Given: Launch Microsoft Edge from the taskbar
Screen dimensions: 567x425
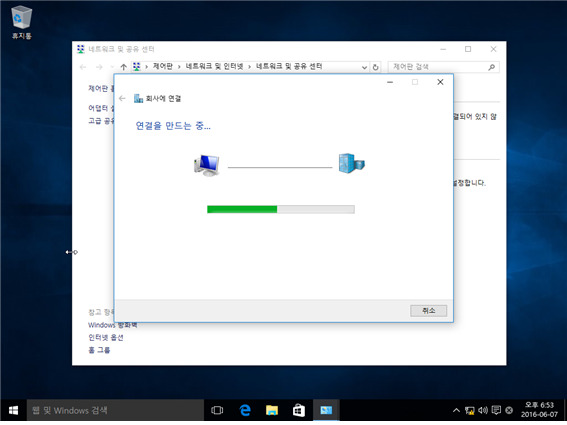Looking at the screenshot, I should pyautogui.click(x=245, y=410).
